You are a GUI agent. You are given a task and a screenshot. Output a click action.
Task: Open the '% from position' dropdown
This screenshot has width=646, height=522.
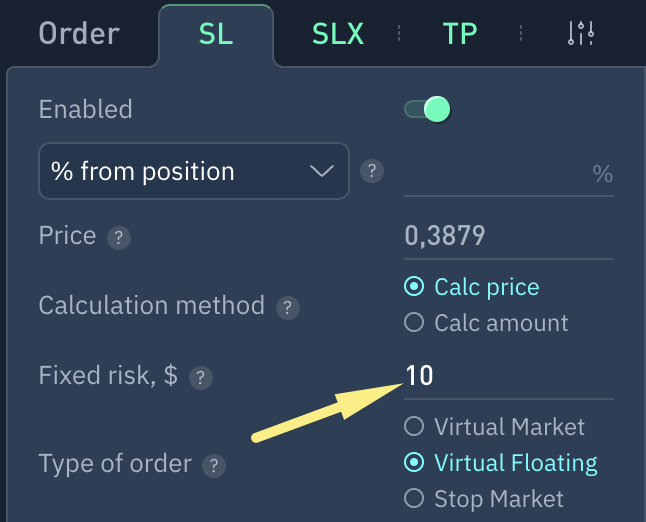click(x=193, y=171)
